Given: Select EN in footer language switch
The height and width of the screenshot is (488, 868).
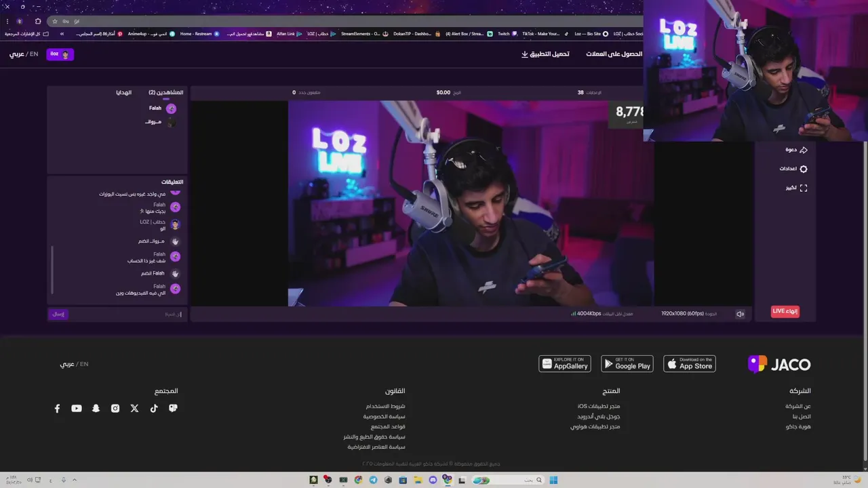Looking at the screenshot, I should [x=84, y=364].
